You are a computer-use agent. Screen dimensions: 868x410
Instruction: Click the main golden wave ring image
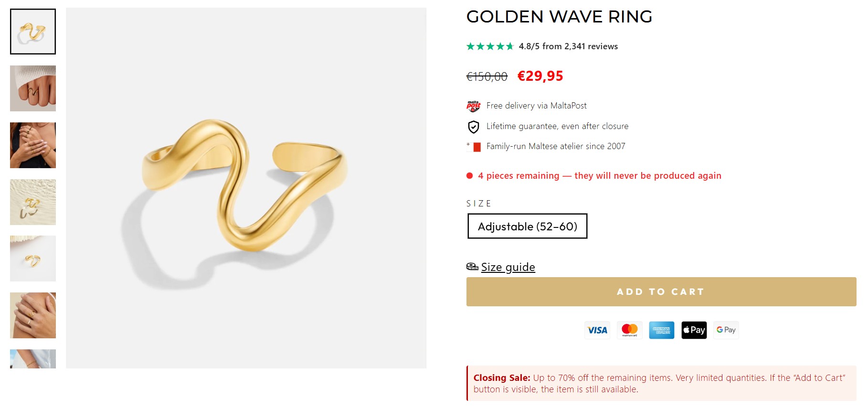click(246, 188)
